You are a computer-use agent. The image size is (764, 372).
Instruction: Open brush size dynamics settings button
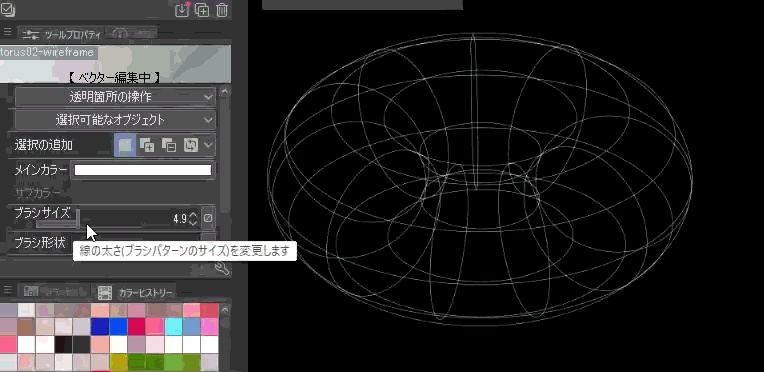208,218
